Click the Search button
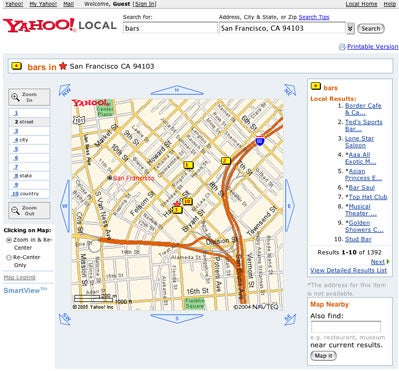The width and height of the screenshot is (399, 371). pyautogui.click(x=371, y=29)
